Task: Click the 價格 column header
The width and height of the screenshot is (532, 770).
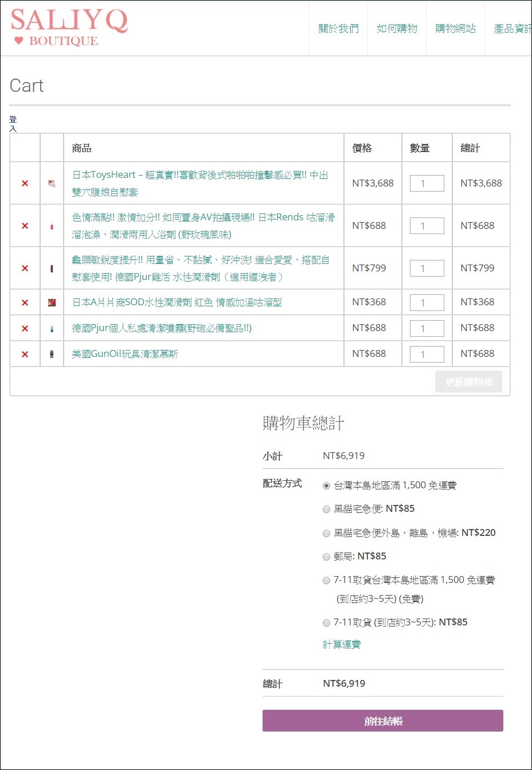Action: pos(362,148)
